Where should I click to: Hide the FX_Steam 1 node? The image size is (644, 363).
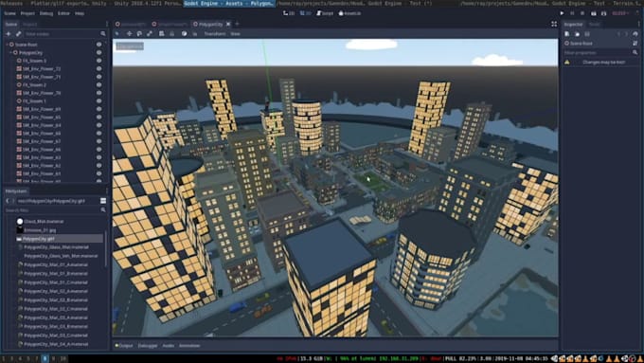[x=98, y=100]
